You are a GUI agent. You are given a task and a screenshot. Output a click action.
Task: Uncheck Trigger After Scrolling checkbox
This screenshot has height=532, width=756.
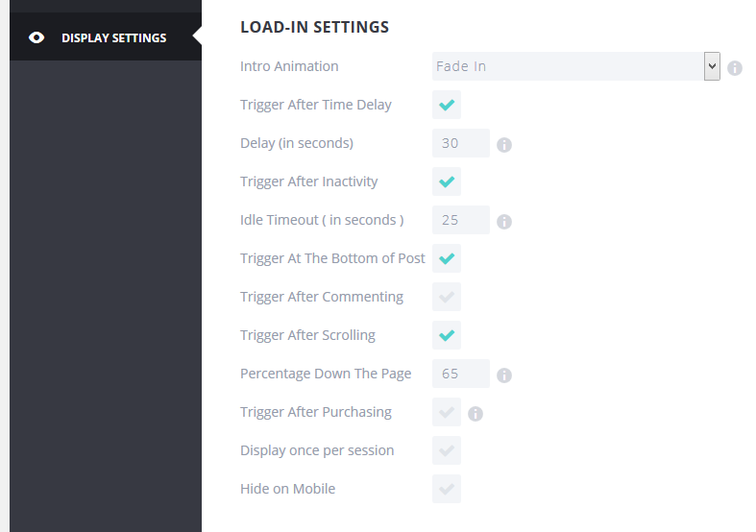pos(447,335)
